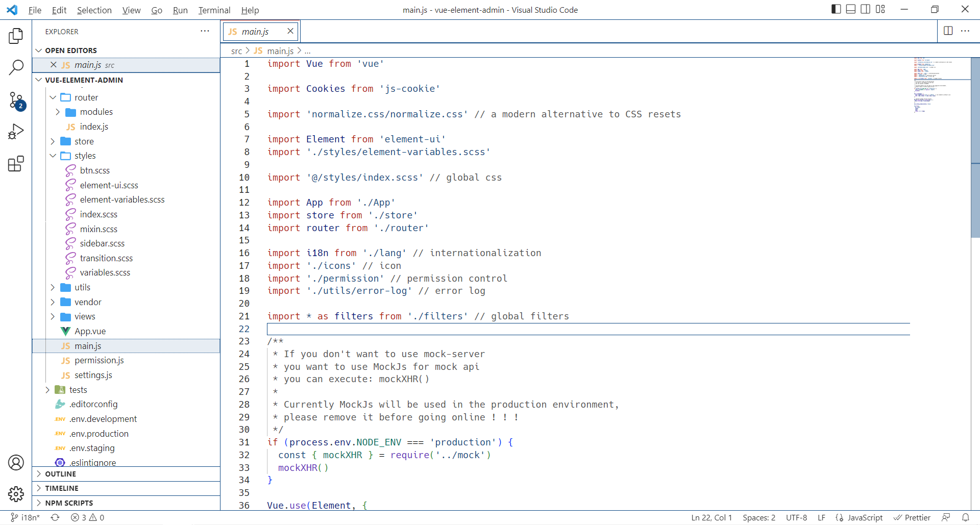Toggle the primary side bar layout button
This screenshot has height=525, width=980.
coord(836,9)
